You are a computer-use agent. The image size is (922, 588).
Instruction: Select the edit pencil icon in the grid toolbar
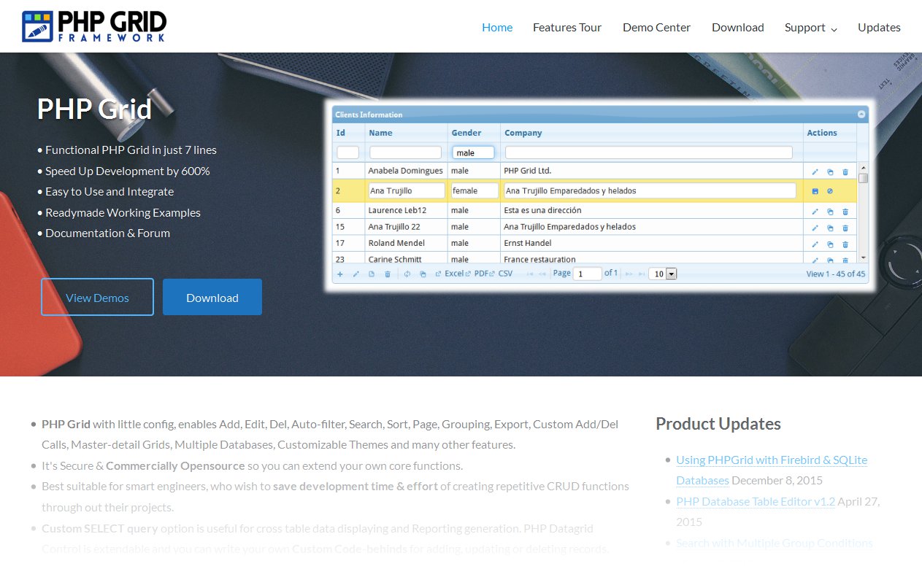point(356,274)
